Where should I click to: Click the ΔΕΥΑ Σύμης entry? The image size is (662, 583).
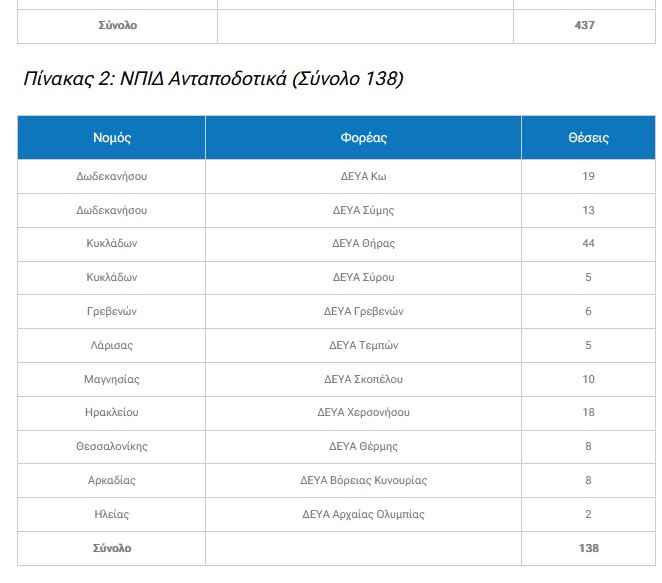(363, 210)
